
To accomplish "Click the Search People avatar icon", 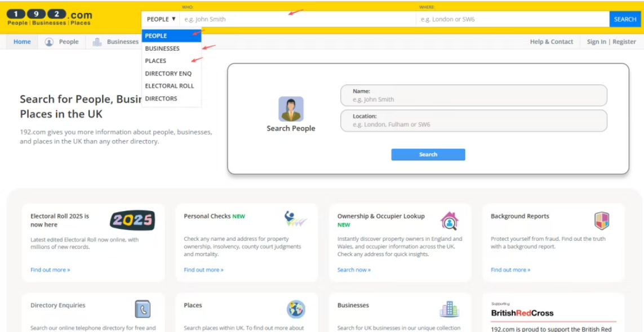I will 291,109.
